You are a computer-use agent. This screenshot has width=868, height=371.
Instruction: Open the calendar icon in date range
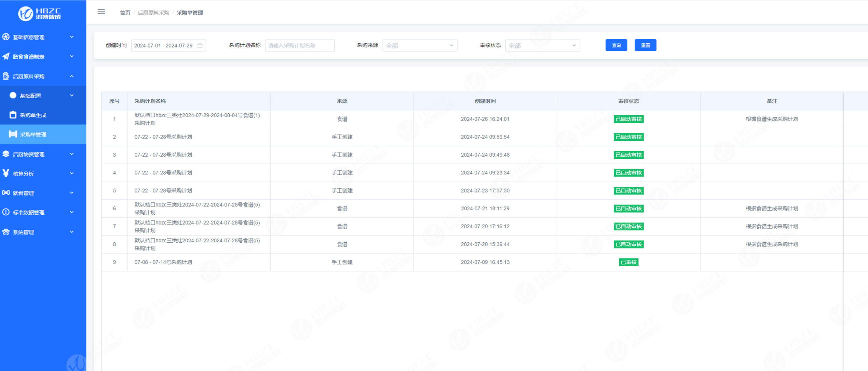point(200,45)
